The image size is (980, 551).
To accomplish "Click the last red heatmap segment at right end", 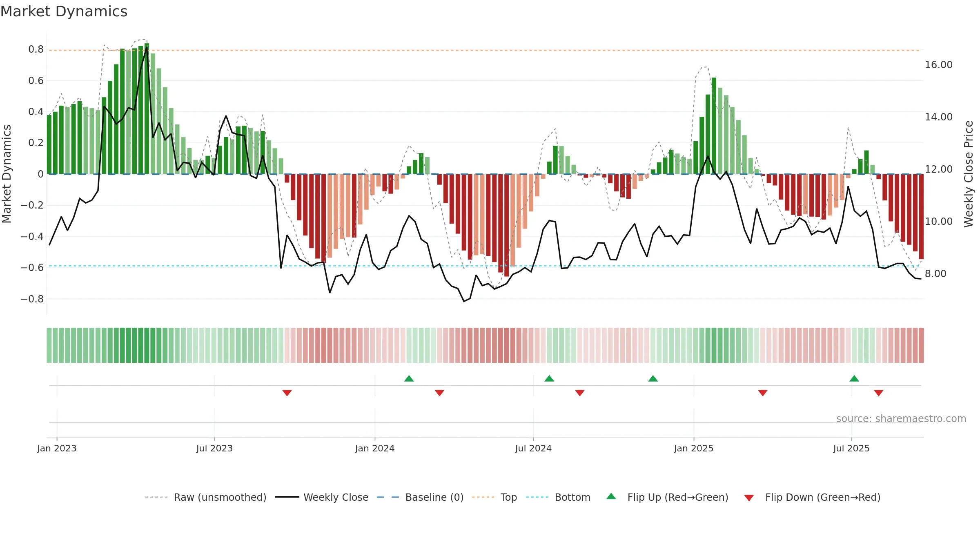I will point(921,345).
